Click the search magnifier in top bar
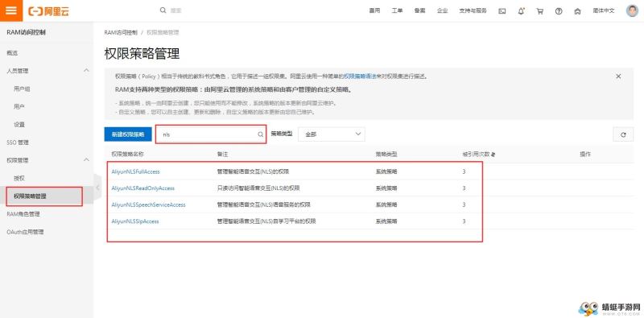Image resolution: width=644 pixels, height=318 pixels. 163,10
